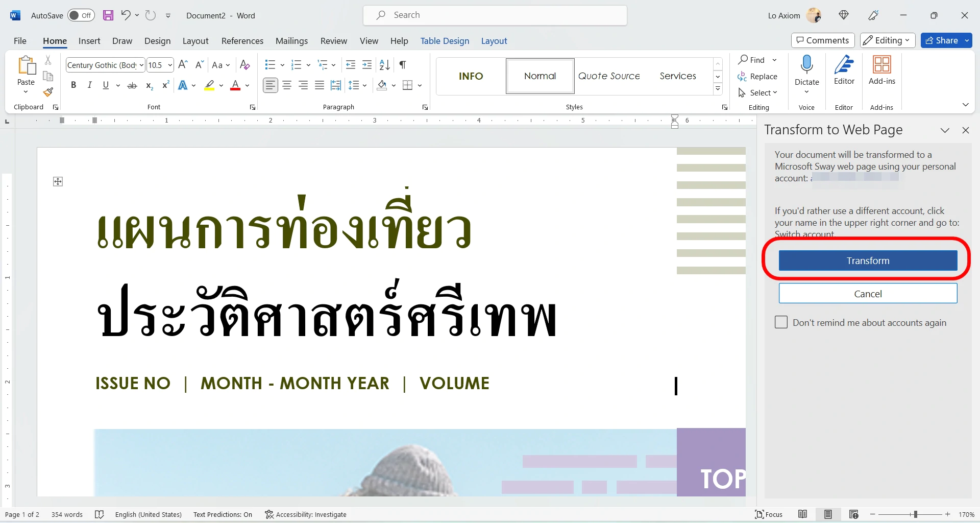The height and width of the screenshot is (523, 980).
Task: Toggle Underline formatting
Action: 106,85
